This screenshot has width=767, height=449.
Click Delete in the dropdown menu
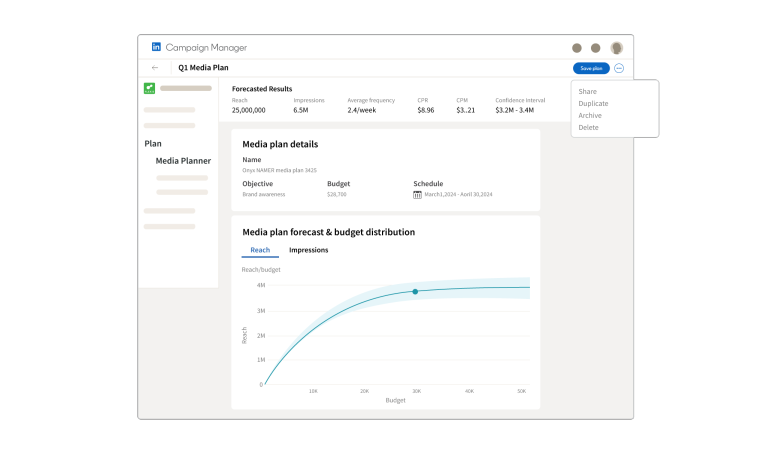pos(588,128)
